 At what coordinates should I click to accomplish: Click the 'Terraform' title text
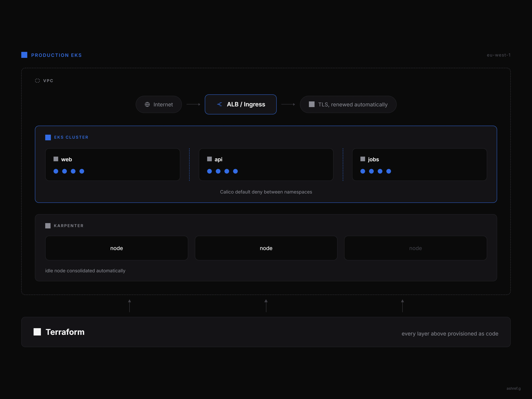pos(65,332)
